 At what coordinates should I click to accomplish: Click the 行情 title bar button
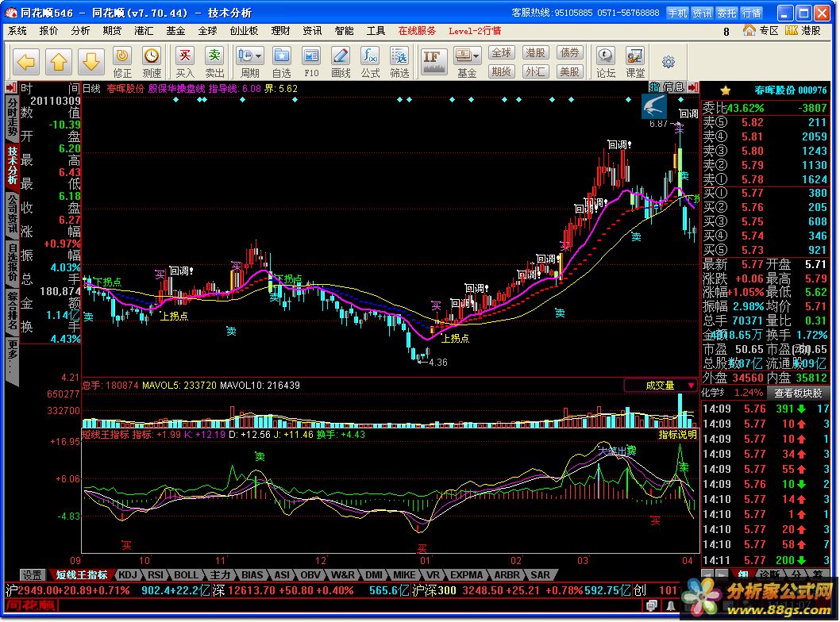(x=751, y=13)
